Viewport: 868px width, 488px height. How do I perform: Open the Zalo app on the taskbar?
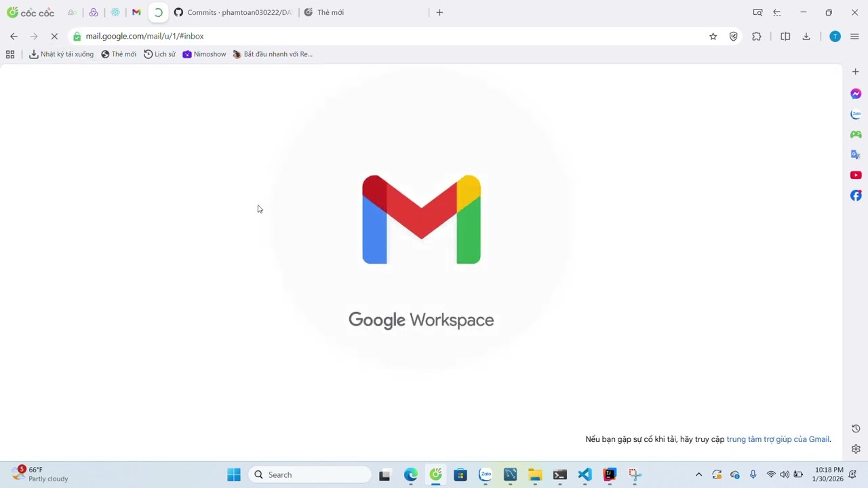pos(486,474)
